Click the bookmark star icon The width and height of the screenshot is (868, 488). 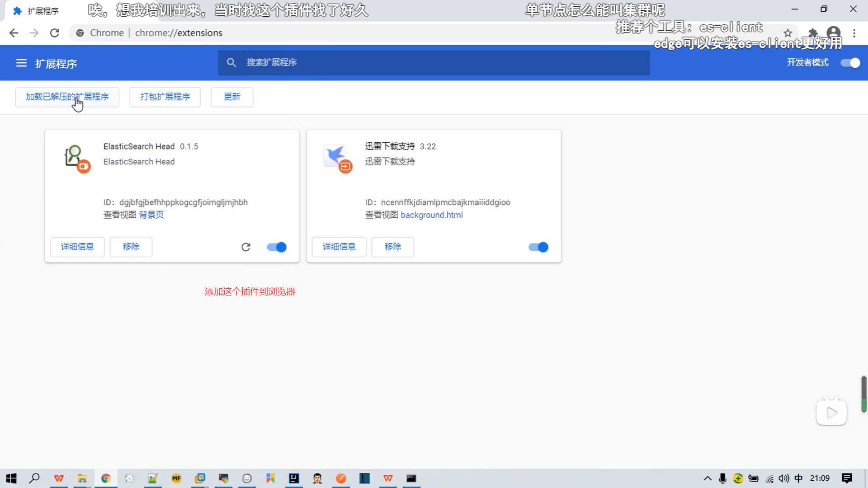point(788,33)
